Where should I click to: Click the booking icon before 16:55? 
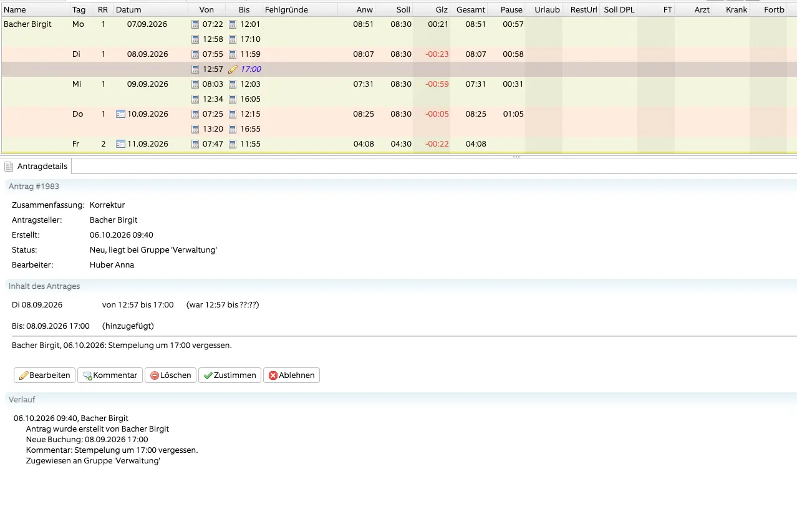click(x=233, y=129)
